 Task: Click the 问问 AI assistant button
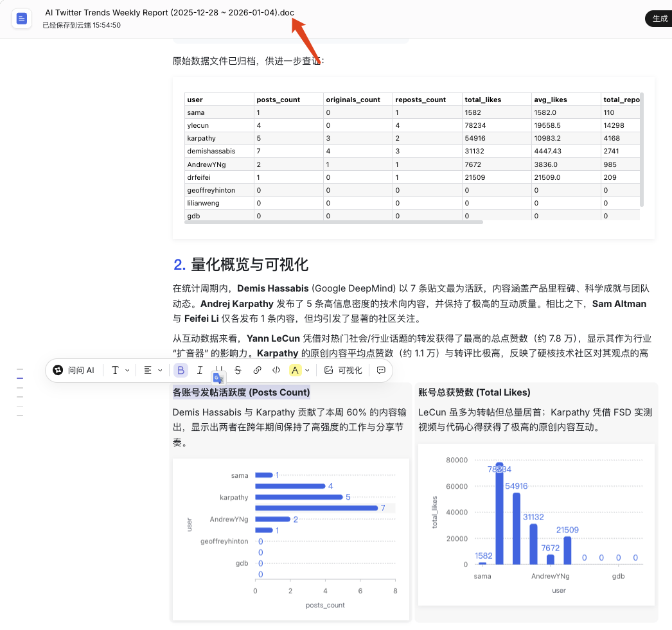(x=74, y=370)
